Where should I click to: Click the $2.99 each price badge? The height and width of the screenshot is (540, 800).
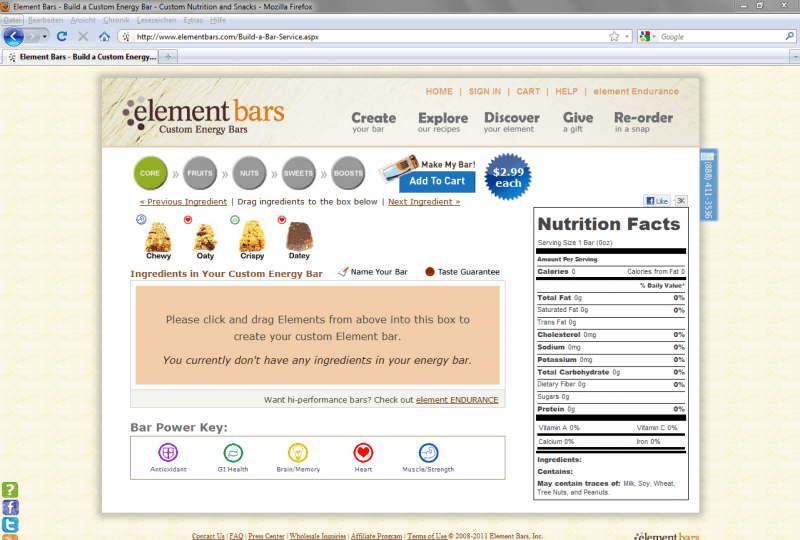(508, 177)
